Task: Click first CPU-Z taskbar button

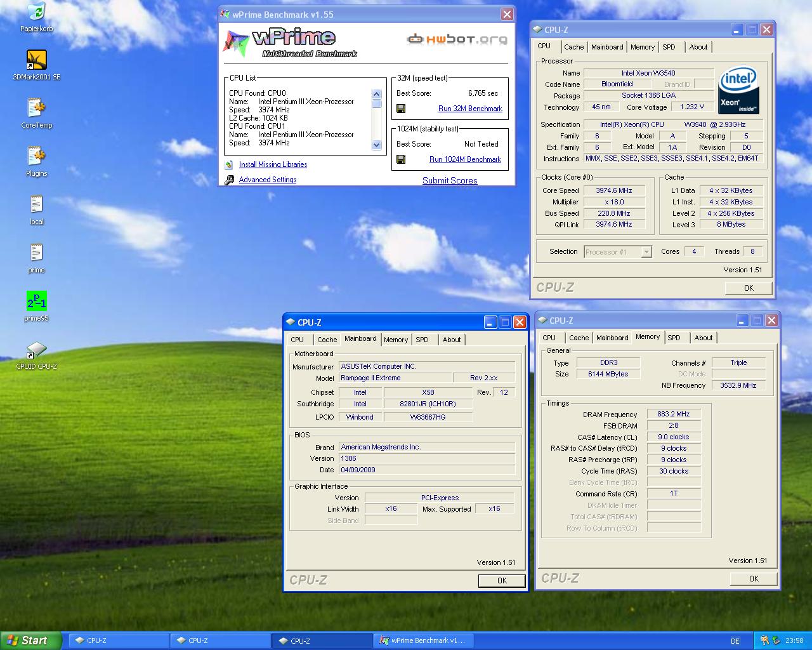Action: pyautogui.click(x=119, y=641)
